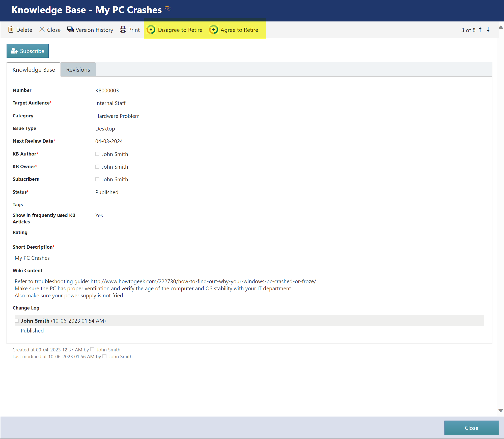Go to next record with down arrow
This screenshot has height=439, width=504.
point(488,30)
